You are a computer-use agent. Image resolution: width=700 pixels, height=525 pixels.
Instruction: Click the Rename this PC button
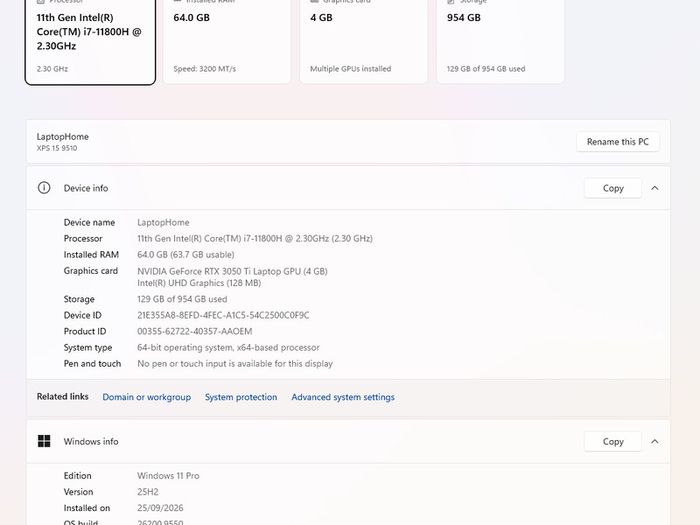click(x=617, y=142)
